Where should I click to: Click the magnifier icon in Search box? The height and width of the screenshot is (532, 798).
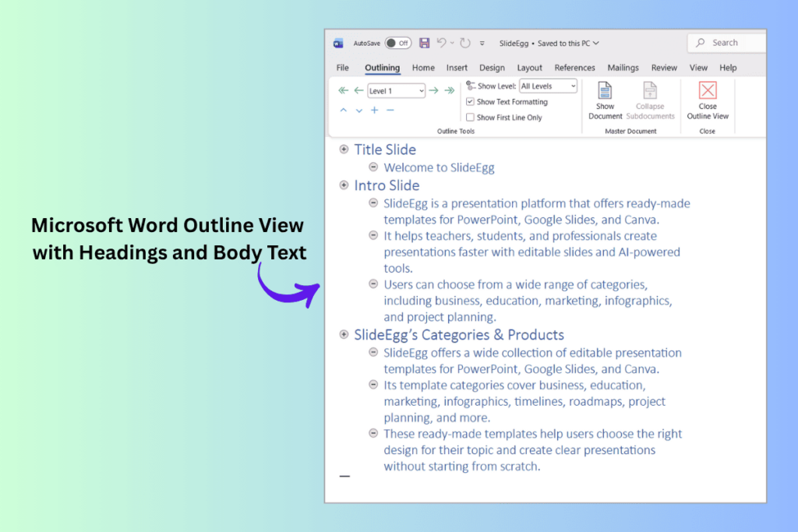point(701,43)
